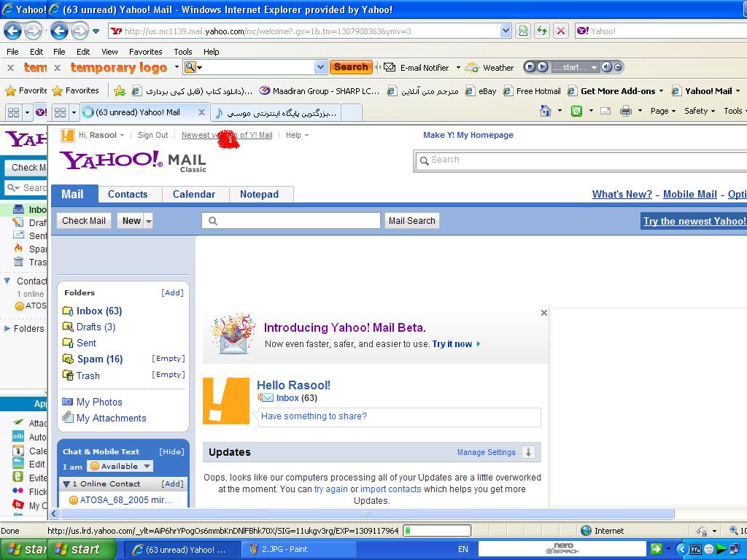Click Try it now link
The image size is (747, 560).
point(452,344)
